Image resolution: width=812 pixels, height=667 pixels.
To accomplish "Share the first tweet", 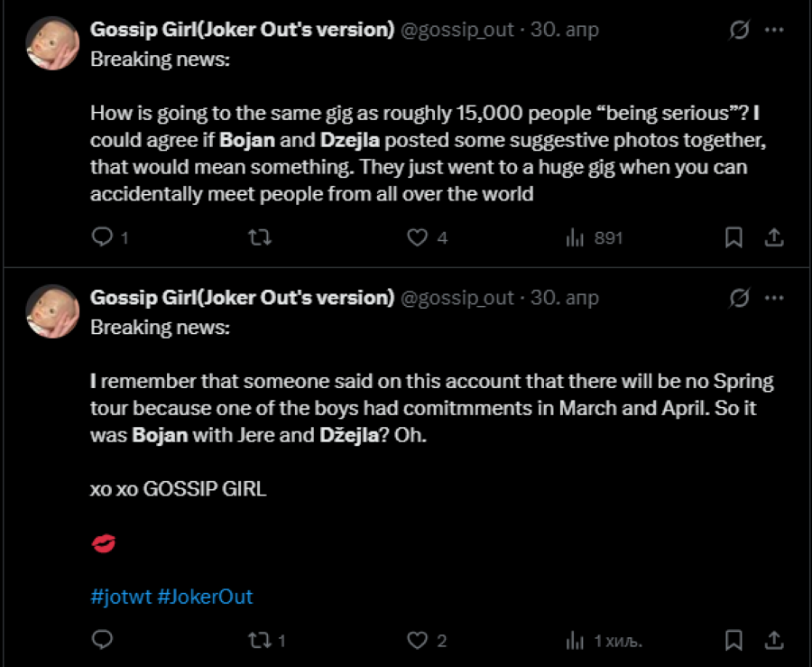I will 774,237.
